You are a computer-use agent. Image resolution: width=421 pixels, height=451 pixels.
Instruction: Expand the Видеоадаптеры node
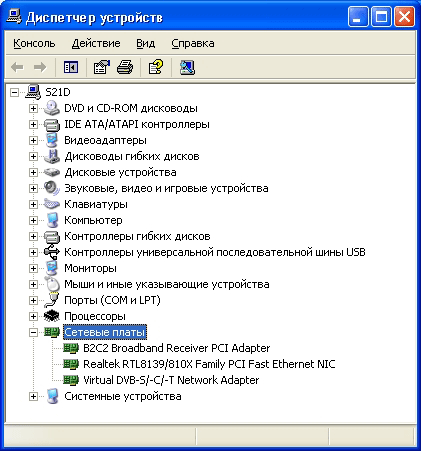33,140
